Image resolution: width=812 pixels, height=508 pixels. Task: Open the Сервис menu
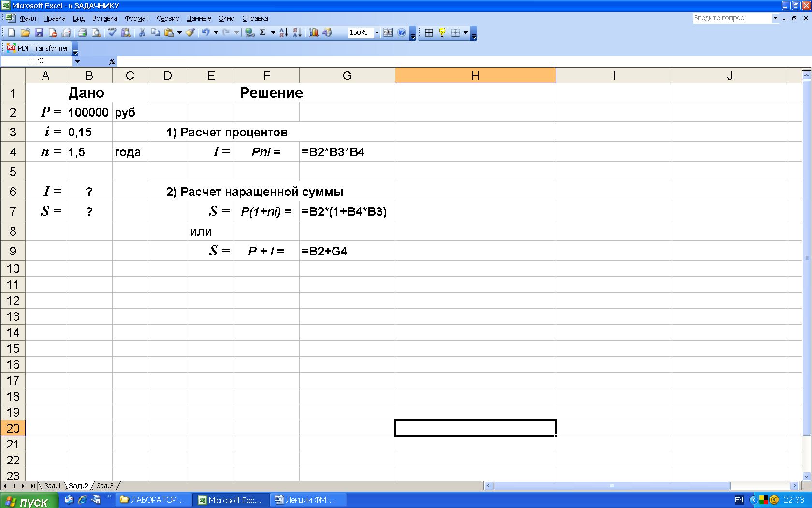coord(168,18)
